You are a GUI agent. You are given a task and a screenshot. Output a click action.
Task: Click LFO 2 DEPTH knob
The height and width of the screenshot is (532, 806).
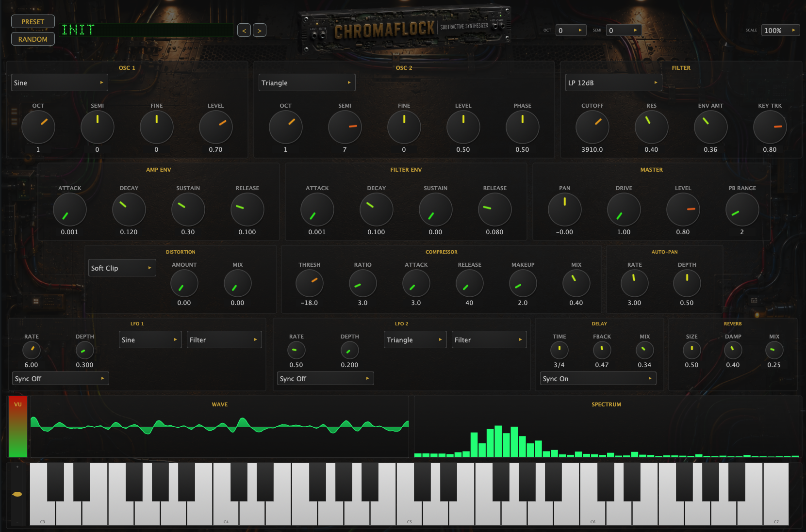coord(350,350)
